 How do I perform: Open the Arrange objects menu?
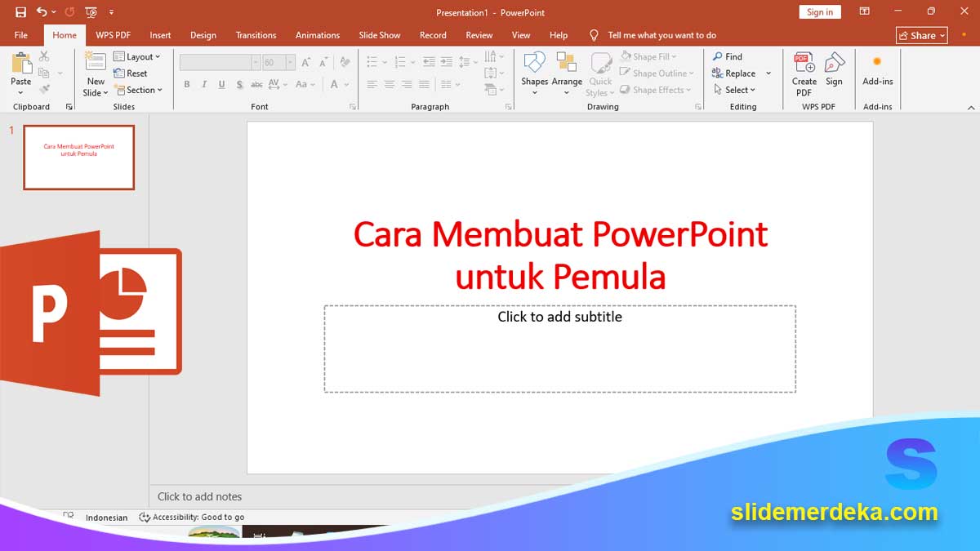coord(567,73)
